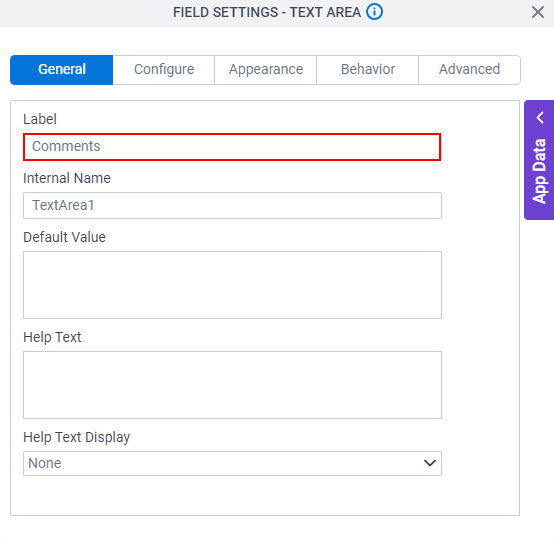Click inside the Help Text box
This screenshot has width=554, height=542.
pos(232,385)
